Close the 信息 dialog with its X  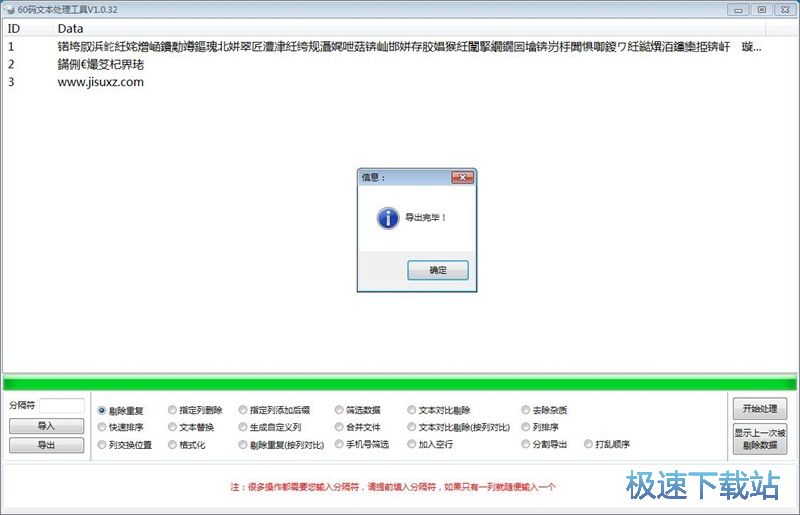pos(462,177)
